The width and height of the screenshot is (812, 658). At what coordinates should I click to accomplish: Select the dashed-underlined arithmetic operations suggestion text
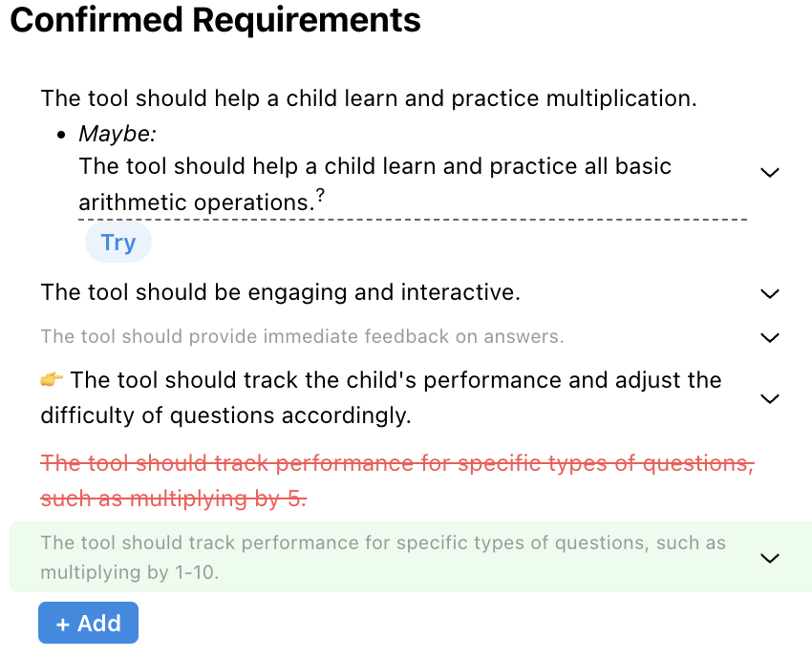pos(374,184)
